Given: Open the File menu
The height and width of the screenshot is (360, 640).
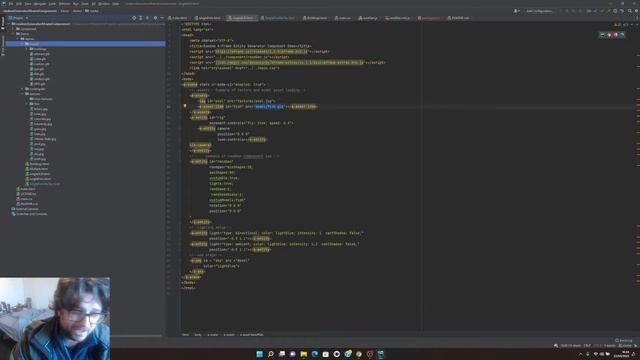Looking at the screenshot, I should 11,4.
